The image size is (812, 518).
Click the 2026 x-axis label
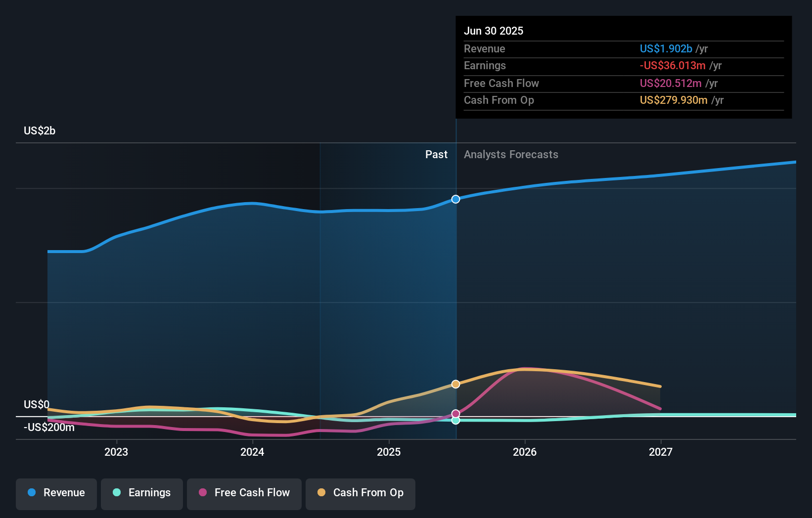click(525, 452)
